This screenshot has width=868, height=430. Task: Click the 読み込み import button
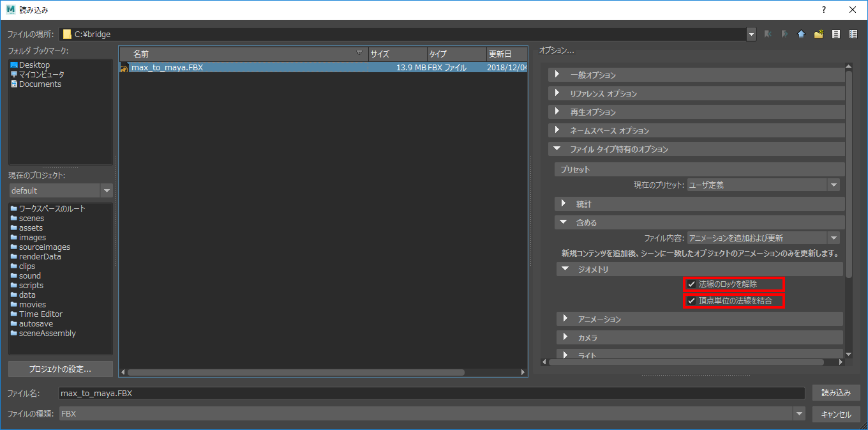(x=835, y=392)
